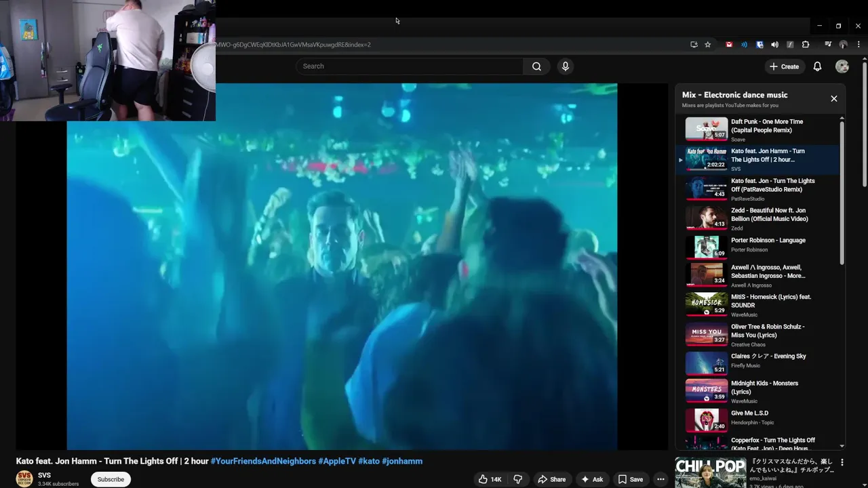The width and height of the screenshot is (868, 488).
Task: Open the YouTube account avatar menu
Action: click(842, 66)
